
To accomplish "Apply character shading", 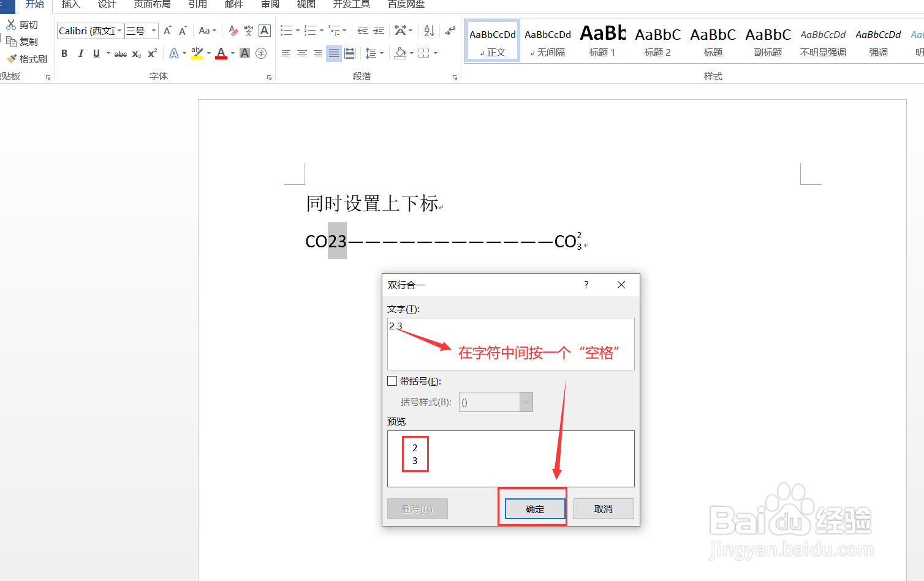I will [x=244, y=53].
